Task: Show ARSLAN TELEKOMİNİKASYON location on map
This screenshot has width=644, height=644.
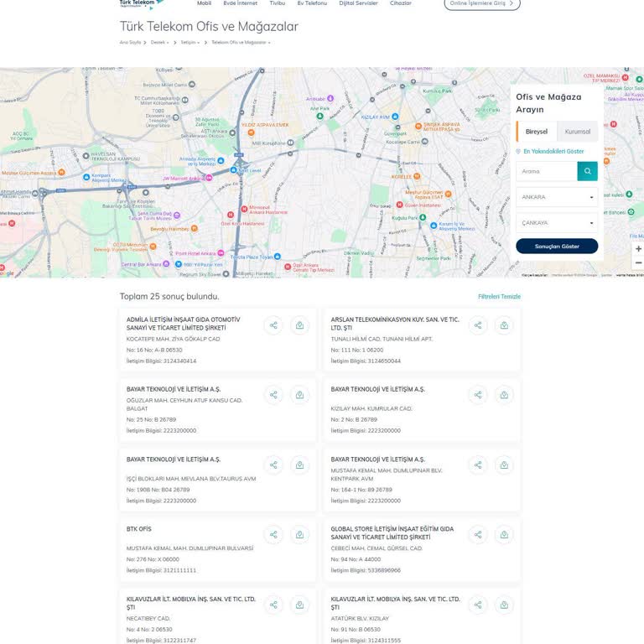Action: (504, 325)
